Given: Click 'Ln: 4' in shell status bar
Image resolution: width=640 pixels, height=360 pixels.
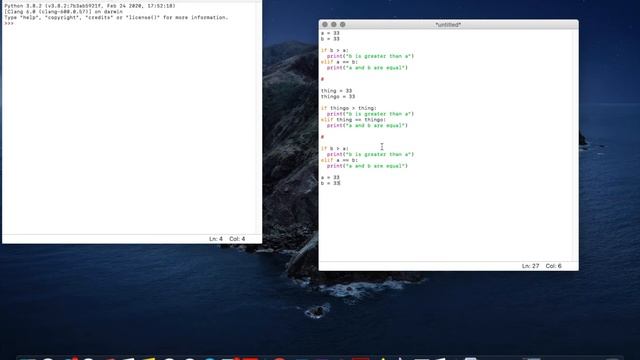Looking at the screenshot, I should click(216, 239).
